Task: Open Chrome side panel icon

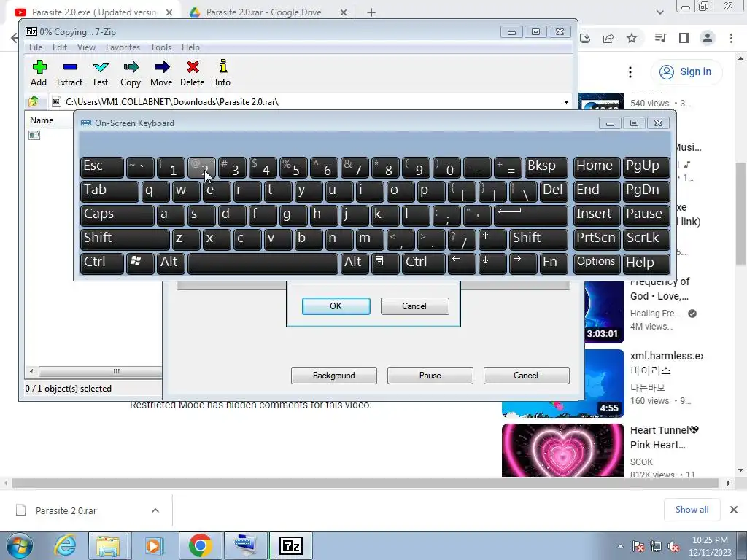Action: point(684,38)
